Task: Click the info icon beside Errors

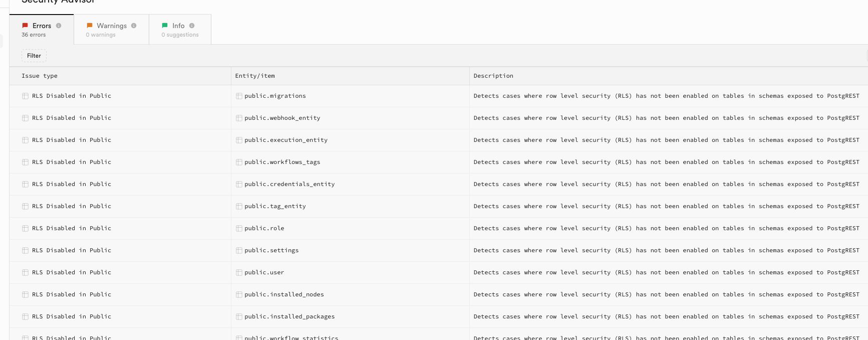Action: pyautogui.click(x=59, y=26)
